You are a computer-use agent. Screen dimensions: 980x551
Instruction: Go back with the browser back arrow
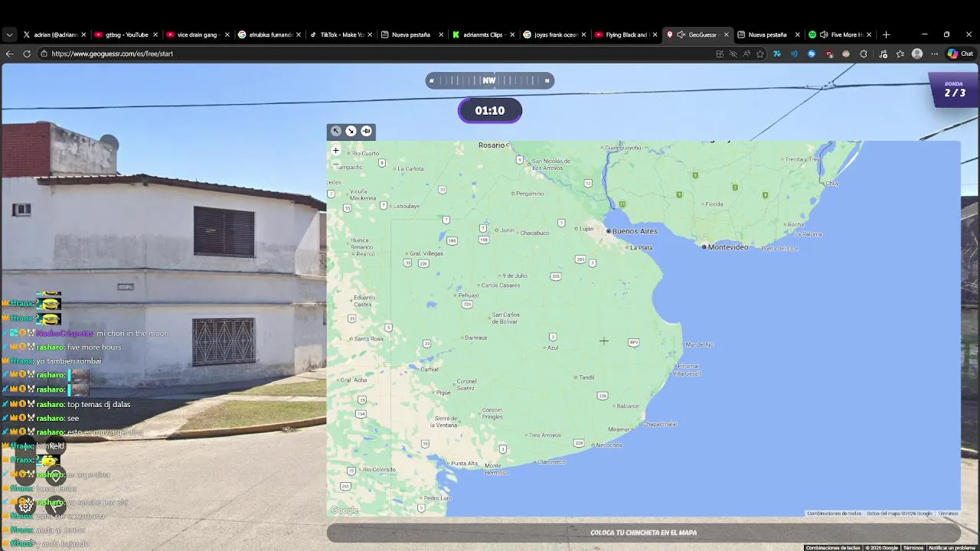(9, 54)
